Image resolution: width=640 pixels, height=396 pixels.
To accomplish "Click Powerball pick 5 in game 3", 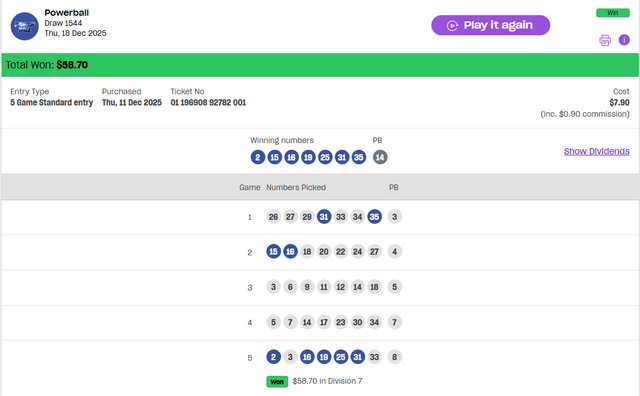I will click(394, 287).
